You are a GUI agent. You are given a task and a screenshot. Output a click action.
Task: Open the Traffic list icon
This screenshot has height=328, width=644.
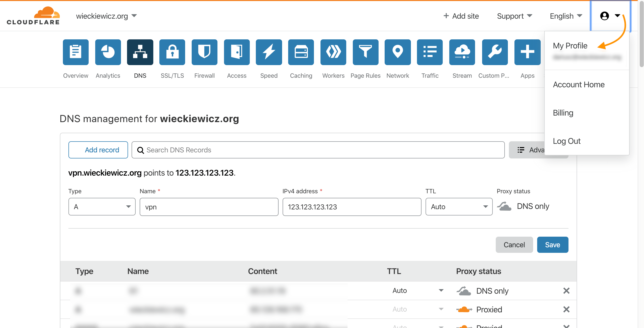[430, 52]
